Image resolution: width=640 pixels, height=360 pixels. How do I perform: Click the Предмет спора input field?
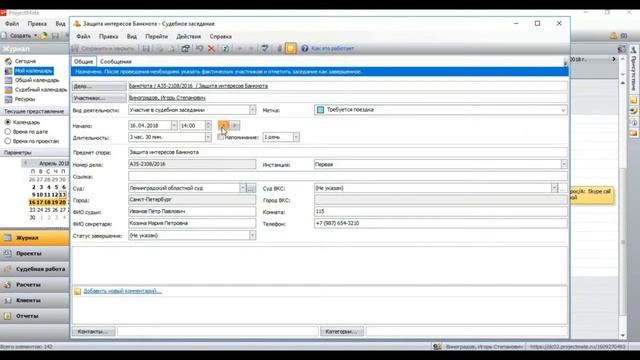[348, 152]
